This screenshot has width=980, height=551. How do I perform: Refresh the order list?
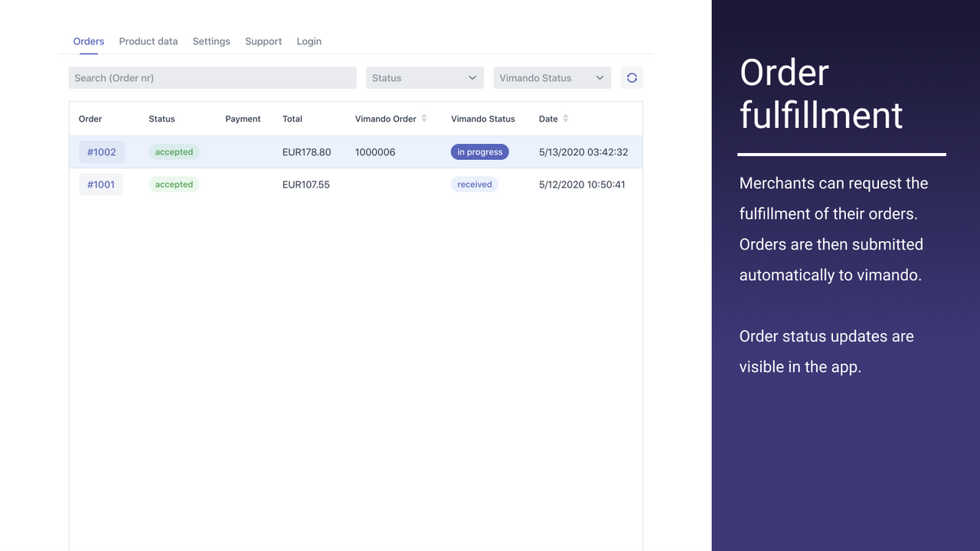[632, 77]
